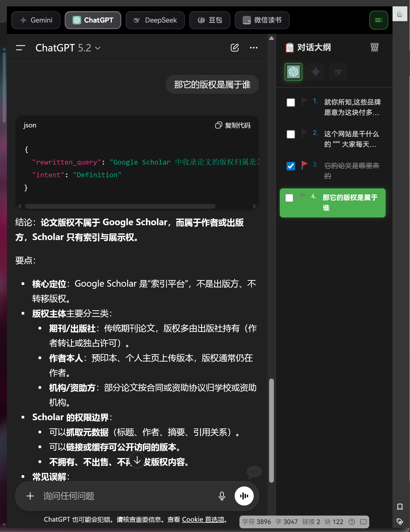Select the ChatGPT tab
The image size is (410, 532).
(x=93, y=20)
